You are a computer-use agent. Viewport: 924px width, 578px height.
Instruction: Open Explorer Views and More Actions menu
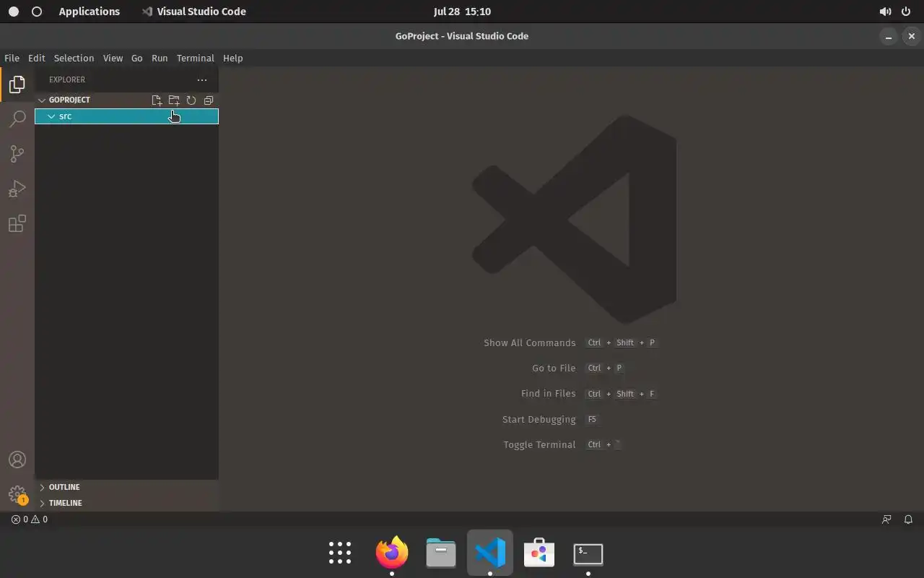(202, 79)
